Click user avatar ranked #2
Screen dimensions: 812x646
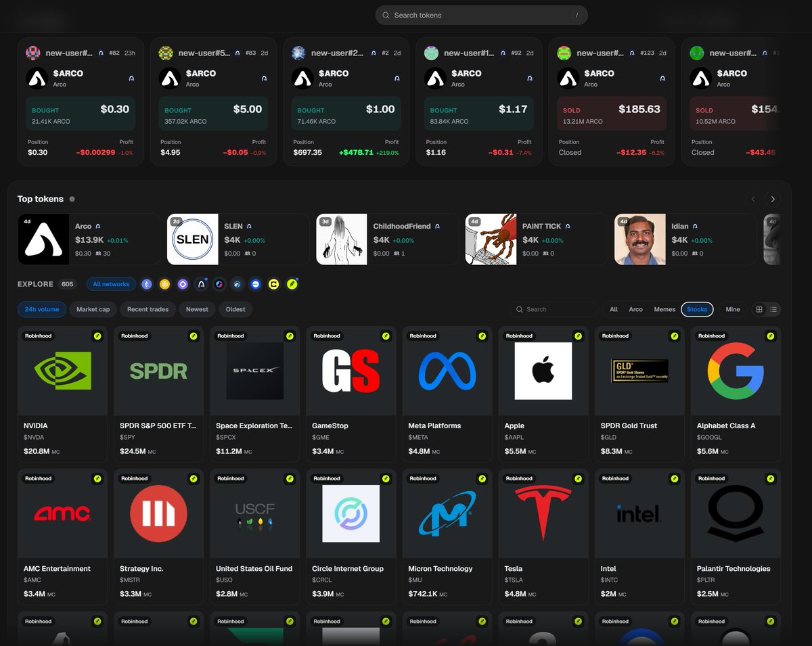298,53
